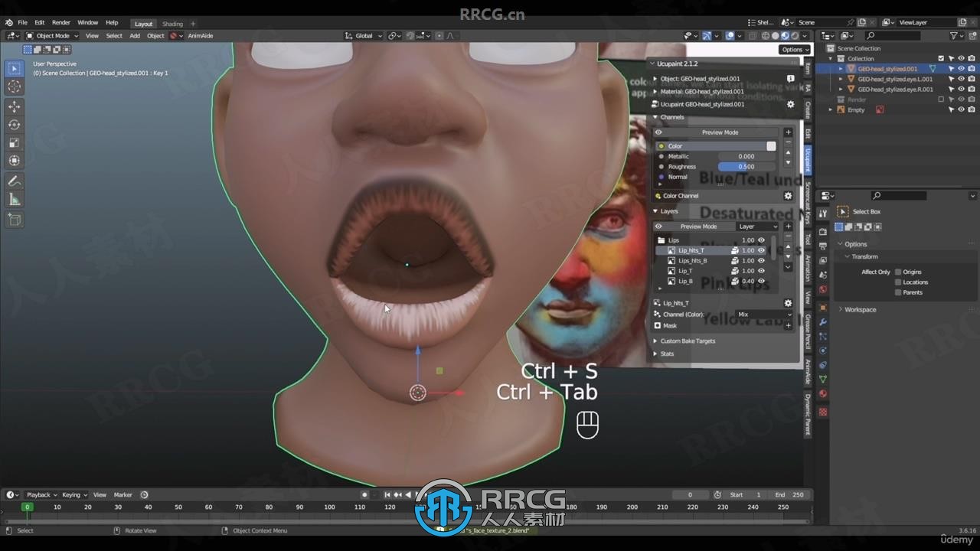Pick the Add Cube tool
The width and height of the screenshot is (980, 551).
tap(15, 220)
